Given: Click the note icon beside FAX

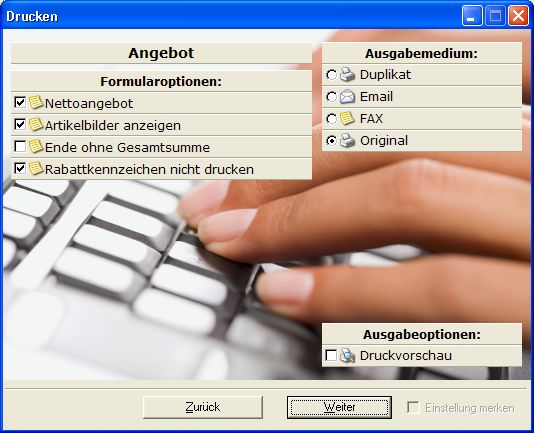Looking at the screenshot, I should pyautogui.click(x=347, y=118).
